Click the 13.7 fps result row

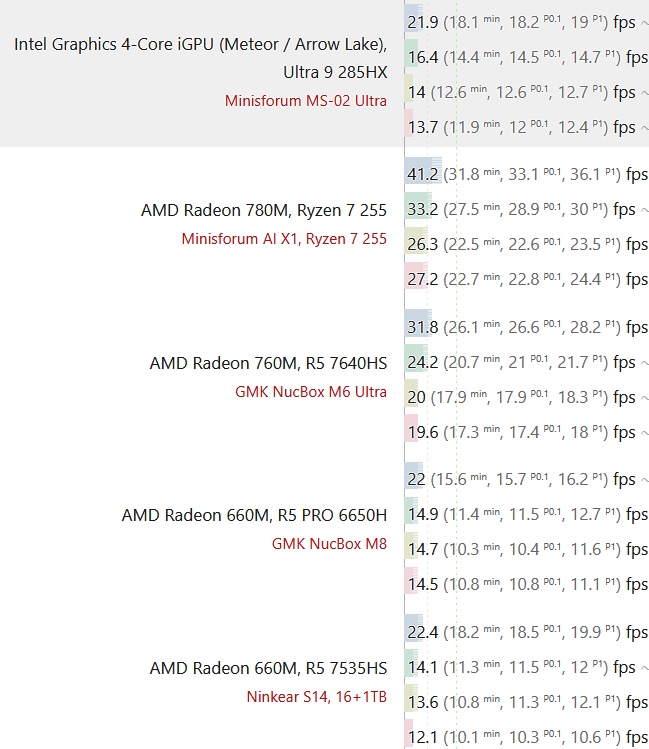[527, 127]
